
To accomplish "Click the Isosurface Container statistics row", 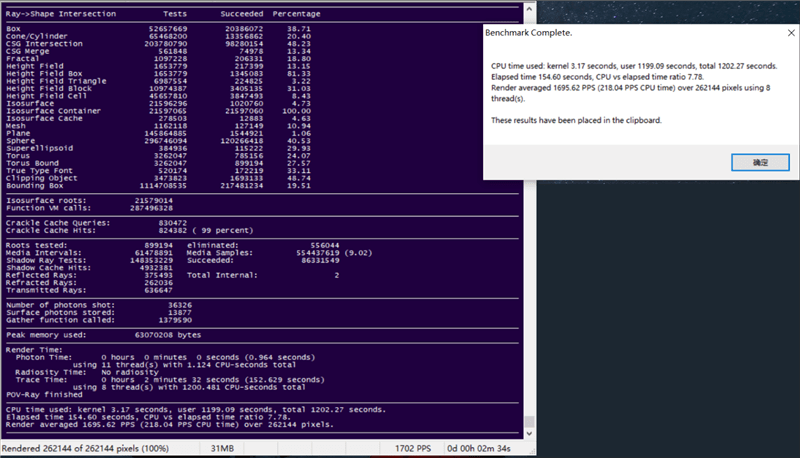I will (158, 111).
